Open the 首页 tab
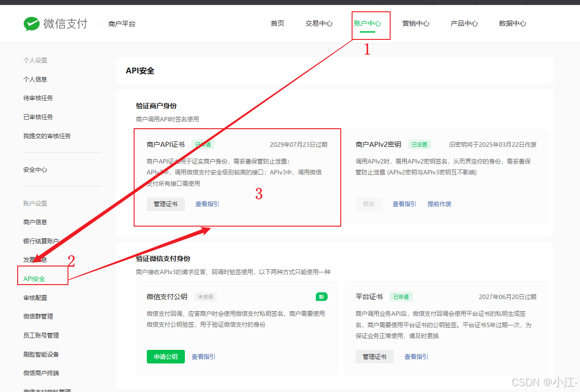This screenshot has width=580, height=392. point(277,24)
